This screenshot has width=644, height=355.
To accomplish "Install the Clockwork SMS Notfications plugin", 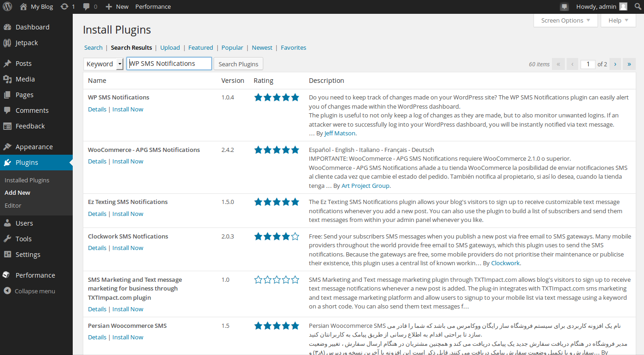I will coord(128,248).
